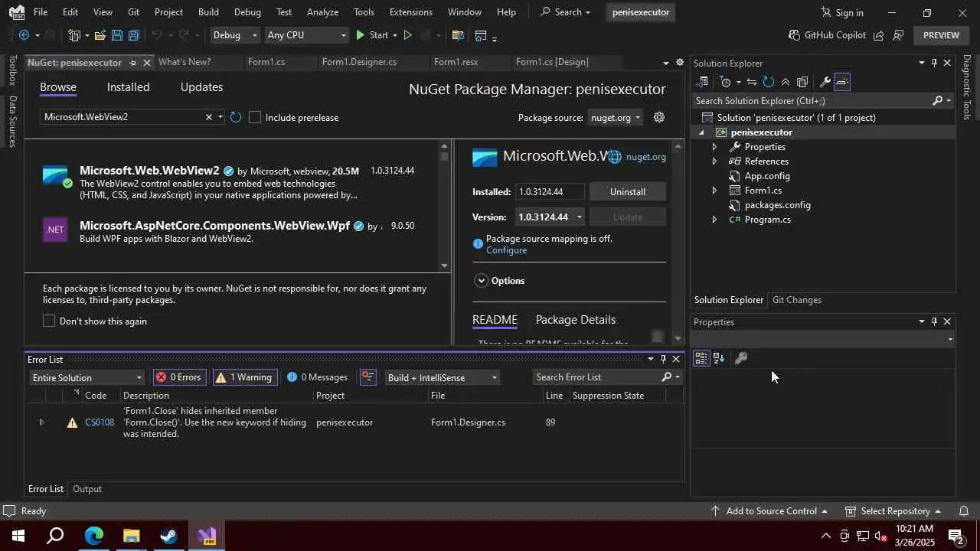Expand the CS0108 warning row arrow

click(x=41, y=422)
